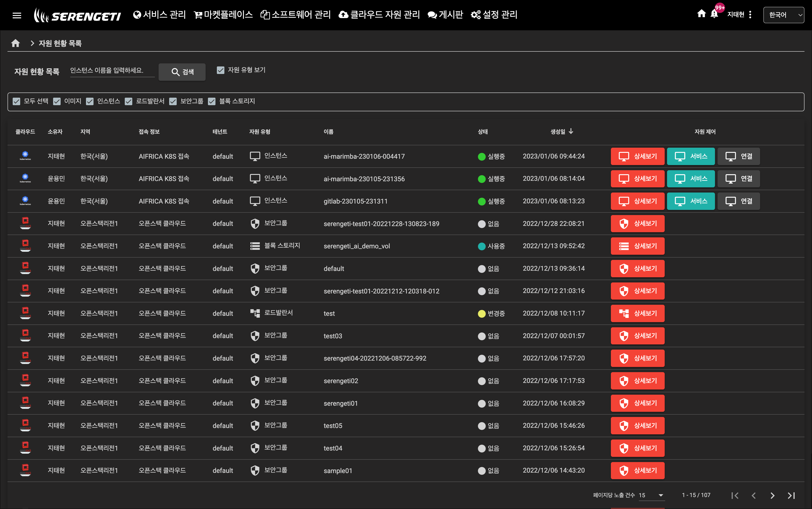812x509 pixels.
Task: Uncheck the 로드발란서 filter checkbox
Action: [x=129, y=101]
